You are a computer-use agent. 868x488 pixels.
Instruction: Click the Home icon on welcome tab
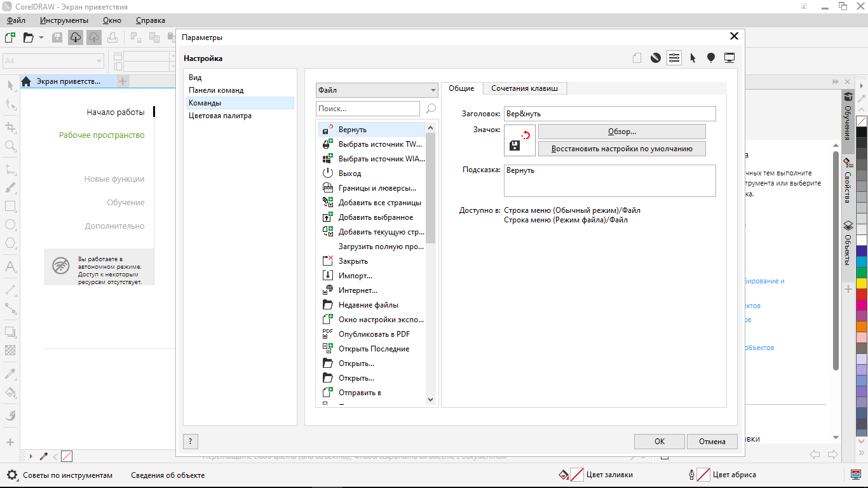[x=27, y=81]
